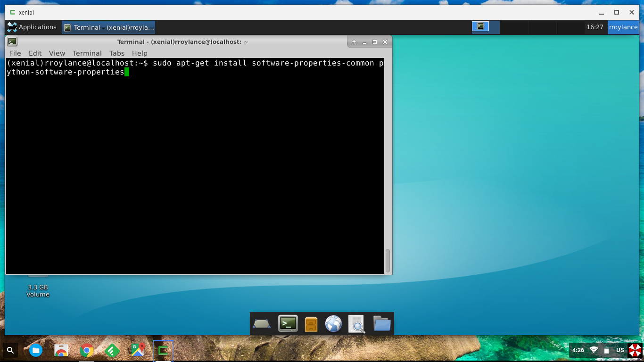Viewport: 644px width, 362px height.
Task: Click inside the terminal command line text
Action: 195,67
